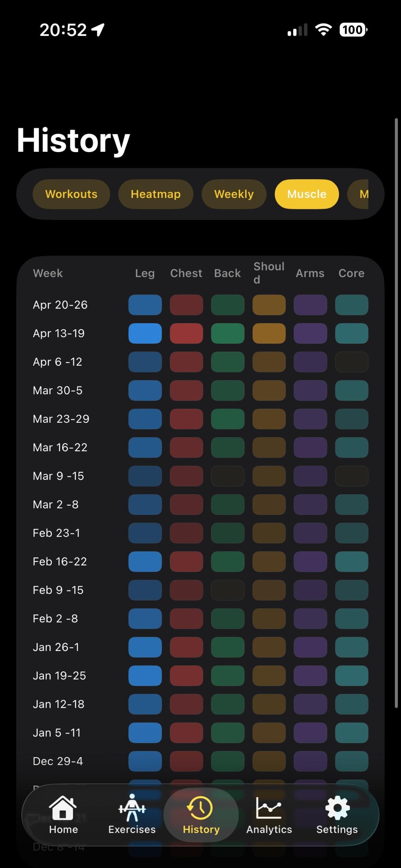Tap the blue Leg cell for Jan 19-25
The height and width of the screenshot is (868, 401).
point(145,676)
